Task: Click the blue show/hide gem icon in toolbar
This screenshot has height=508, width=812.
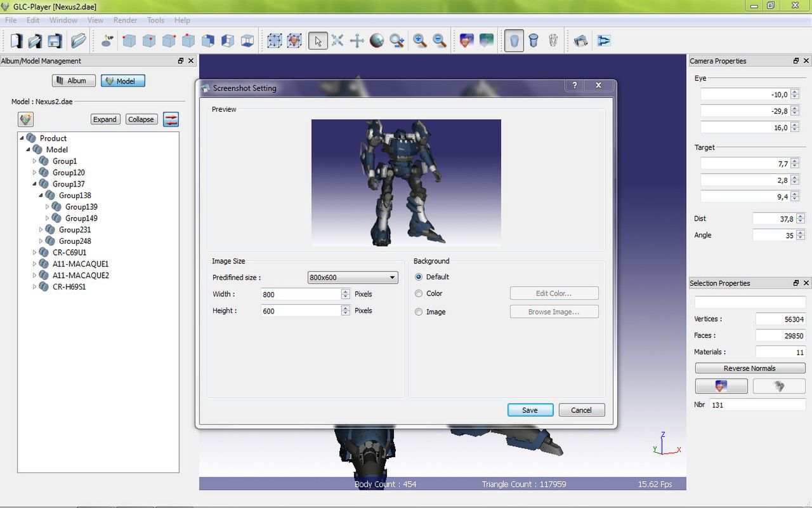Action: (x=466, y=41)
